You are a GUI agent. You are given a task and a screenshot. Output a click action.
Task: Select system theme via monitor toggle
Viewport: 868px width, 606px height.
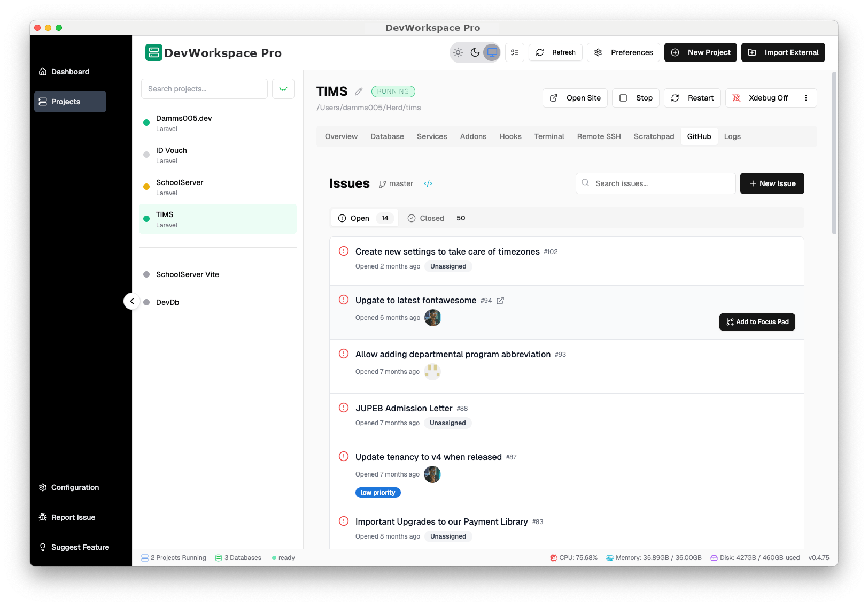coord(492,52)
